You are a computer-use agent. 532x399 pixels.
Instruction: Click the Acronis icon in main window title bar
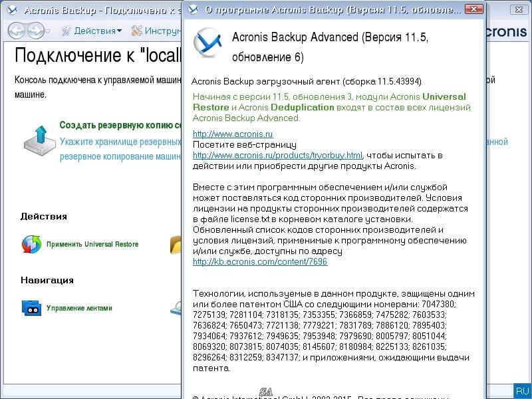pyautogui.click(x=12, y=10)
